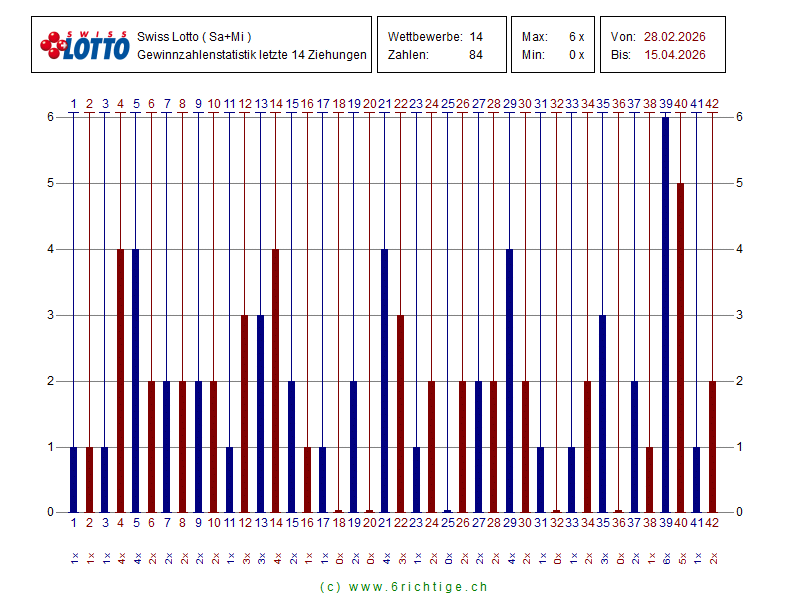The image size is (800, 600).
Task: Select the blue bar for number 21
Action: point(385,380)
